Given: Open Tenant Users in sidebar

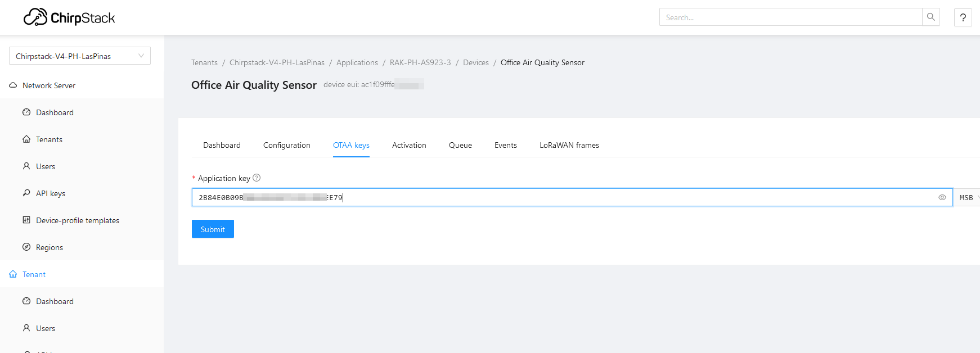Looking at the screenshot, I should click(82, 328).
